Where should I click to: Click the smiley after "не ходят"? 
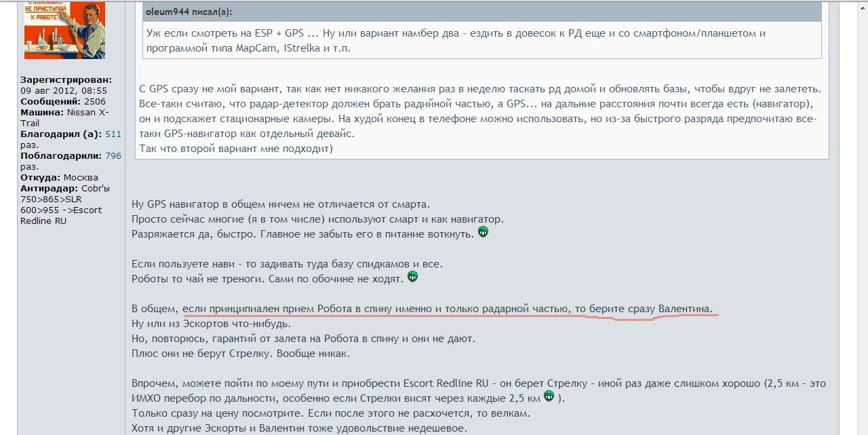(412, 277)
